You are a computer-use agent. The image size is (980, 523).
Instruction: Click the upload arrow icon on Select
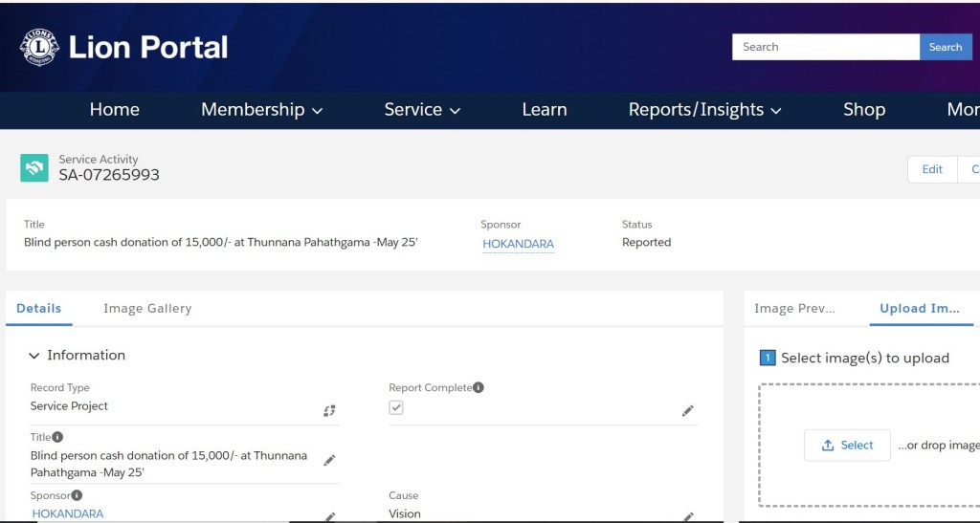point(828,445)
